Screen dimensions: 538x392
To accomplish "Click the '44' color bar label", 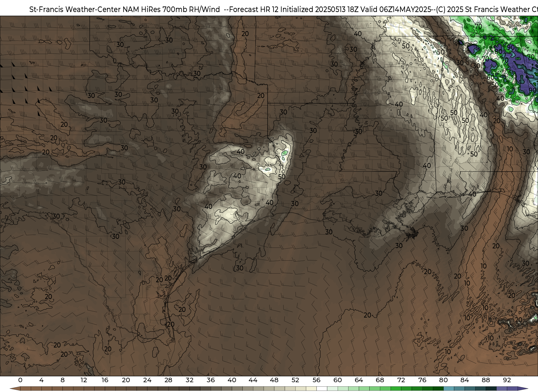I will 253,380.
